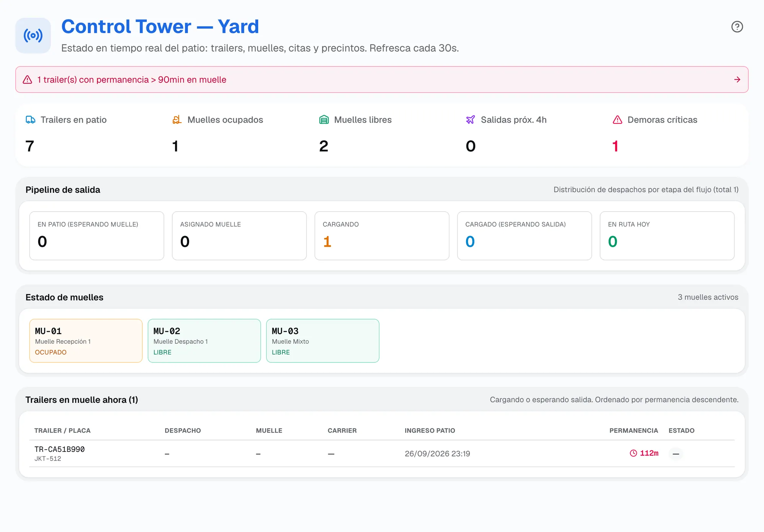Select the MU-01 Muelle Recepción 1 card
Screen dimensions: 764x532
pos(86,341)
